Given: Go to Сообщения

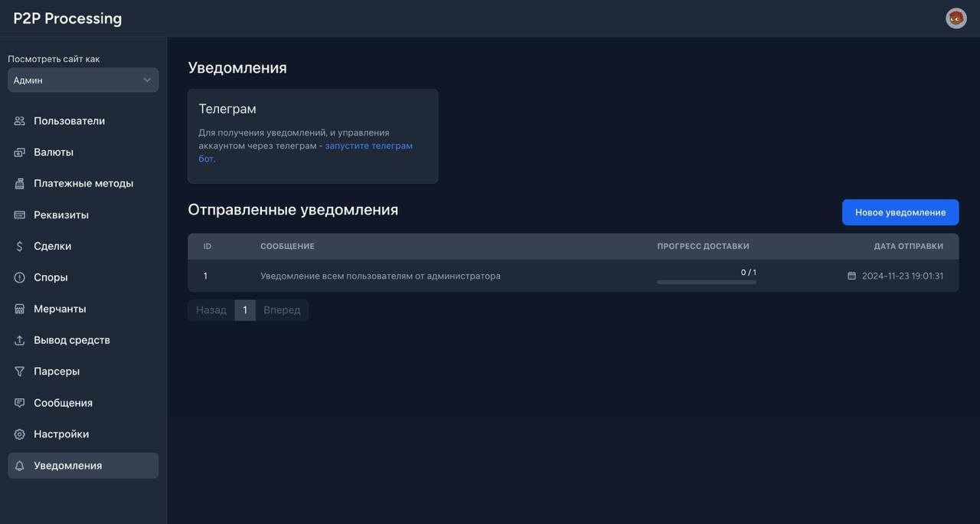Looking at the screenshot, I should tap(83, 403).
